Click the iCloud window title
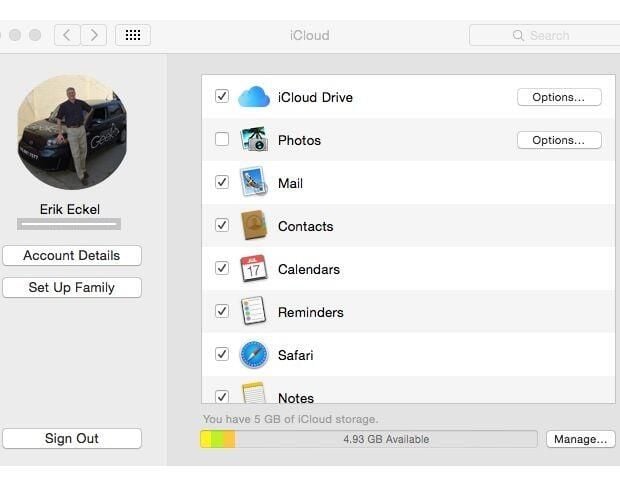Image resolution: width=620 pixels, height=485 pixels. click(x=310, y=35)
